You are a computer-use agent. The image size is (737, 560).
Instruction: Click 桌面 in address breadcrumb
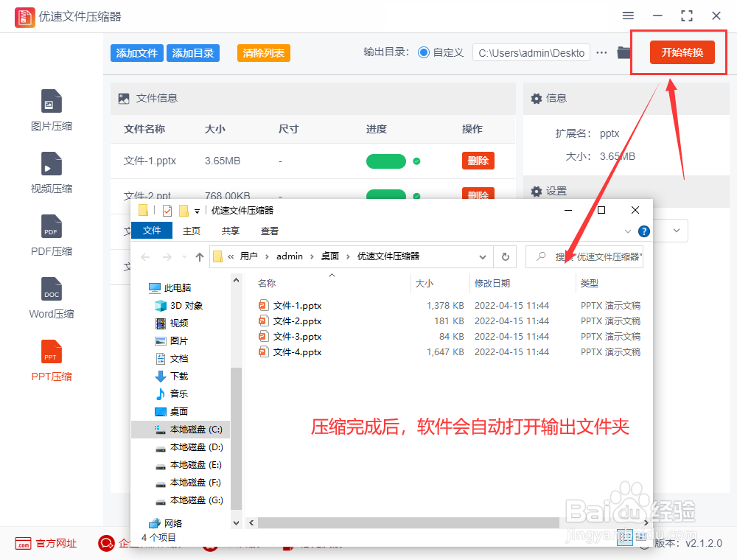[x=330, y=256]
